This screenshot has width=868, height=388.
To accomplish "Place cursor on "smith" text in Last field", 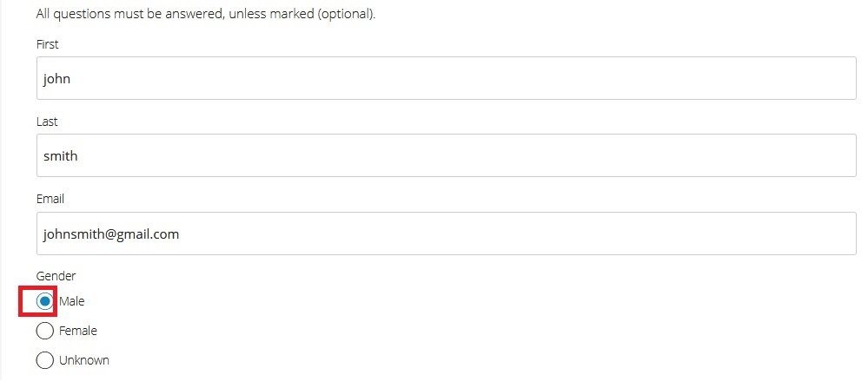I will click(x=60, y=156).
